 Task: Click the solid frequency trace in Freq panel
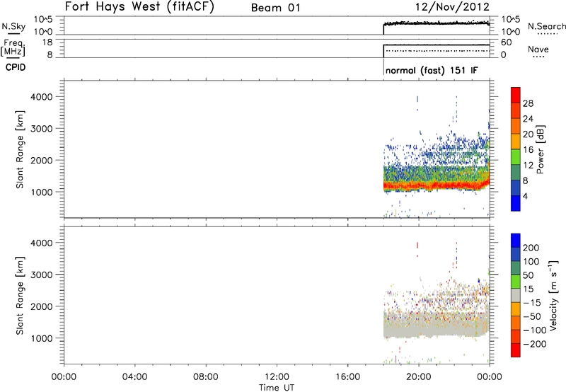(437, 45)
